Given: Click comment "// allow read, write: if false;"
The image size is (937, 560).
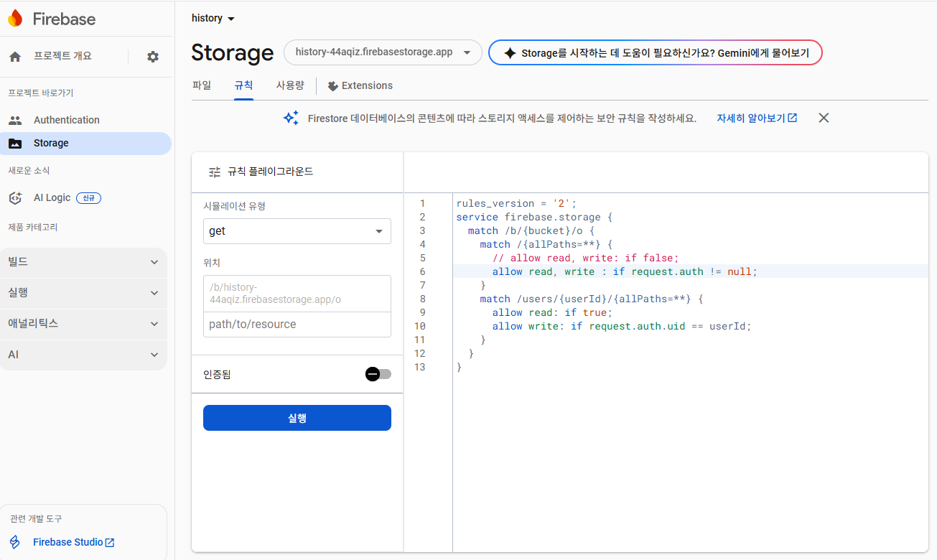Looking at the screenshot, I should [x=585, y=258].
